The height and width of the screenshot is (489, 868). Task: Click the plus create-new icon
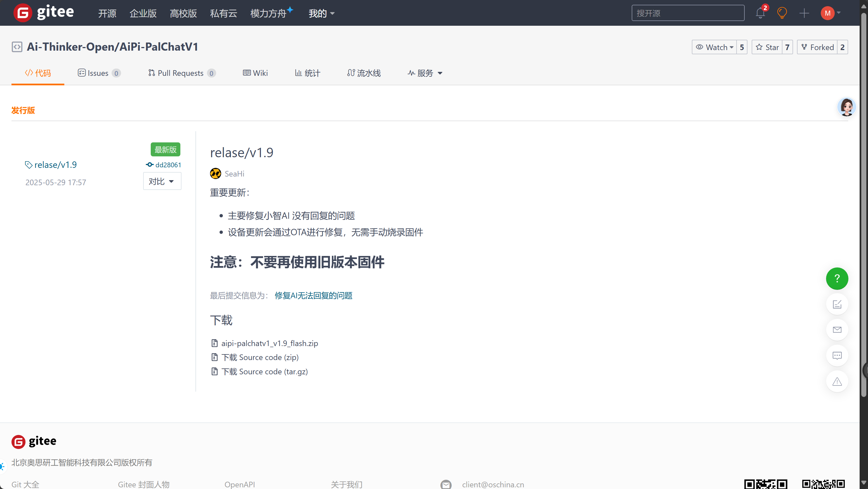[804, 13]
